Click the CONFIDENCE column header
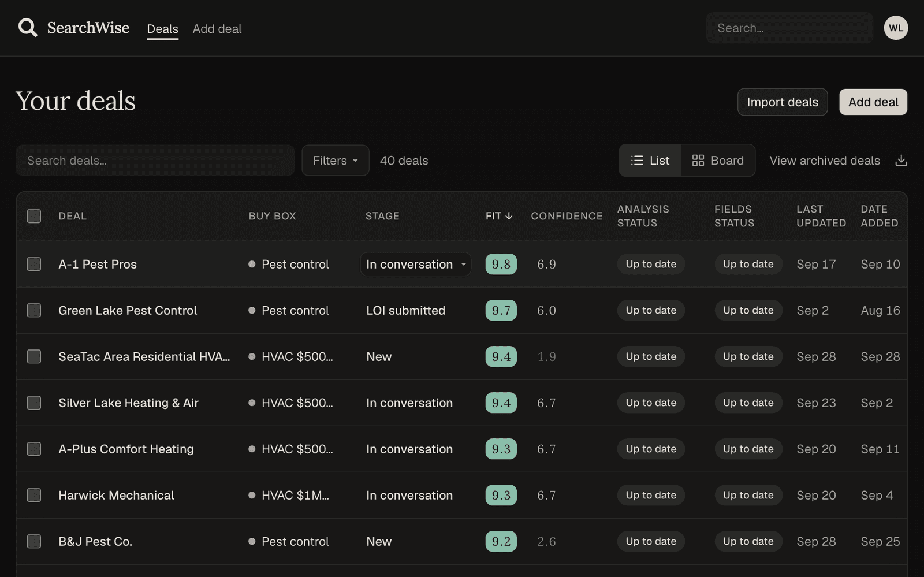This screenshot has width=924, height=577. 567,216
